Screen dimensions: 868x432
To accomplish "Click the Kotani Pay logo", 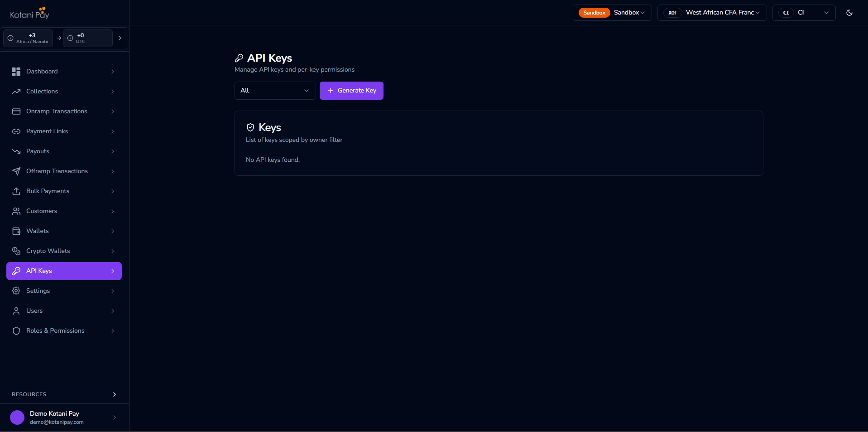I will coord(30,13).
